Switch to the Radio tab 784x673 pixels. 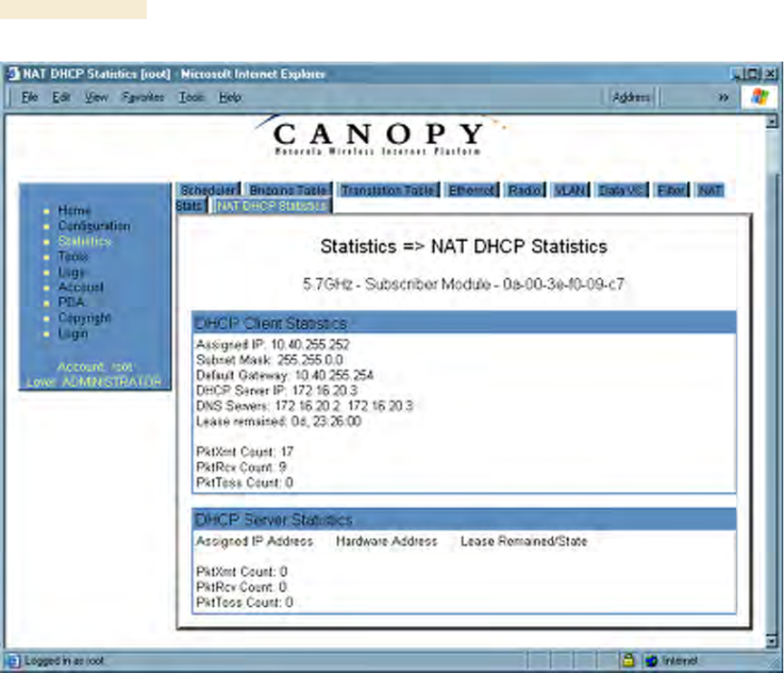point(525,190)
